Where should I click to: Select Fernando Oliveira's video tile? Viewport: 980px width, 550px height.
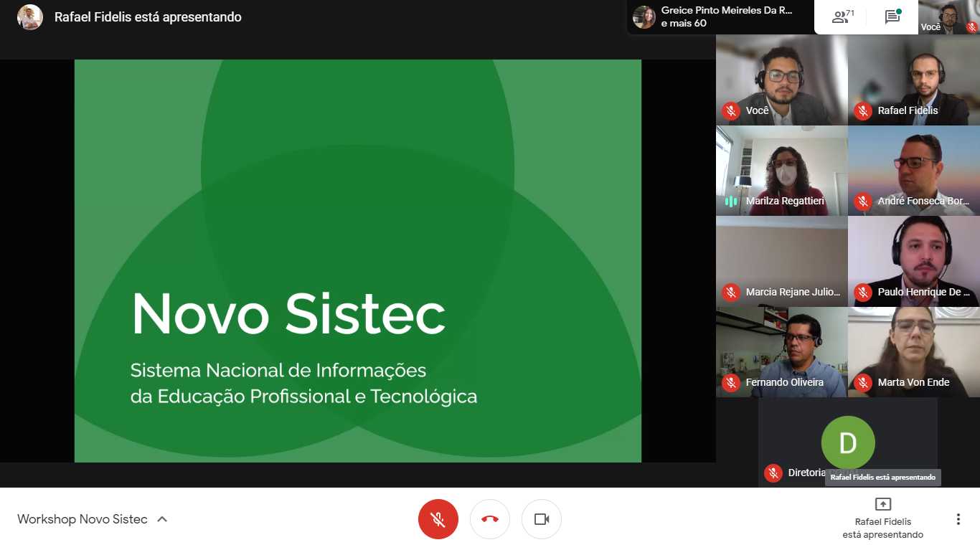pyautogui.click(x=782, y=352)
